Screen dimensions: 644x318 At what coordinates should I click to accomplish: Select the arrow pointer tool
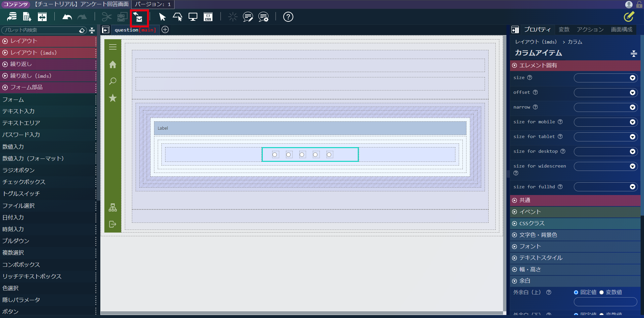click(x=162, y=17)
